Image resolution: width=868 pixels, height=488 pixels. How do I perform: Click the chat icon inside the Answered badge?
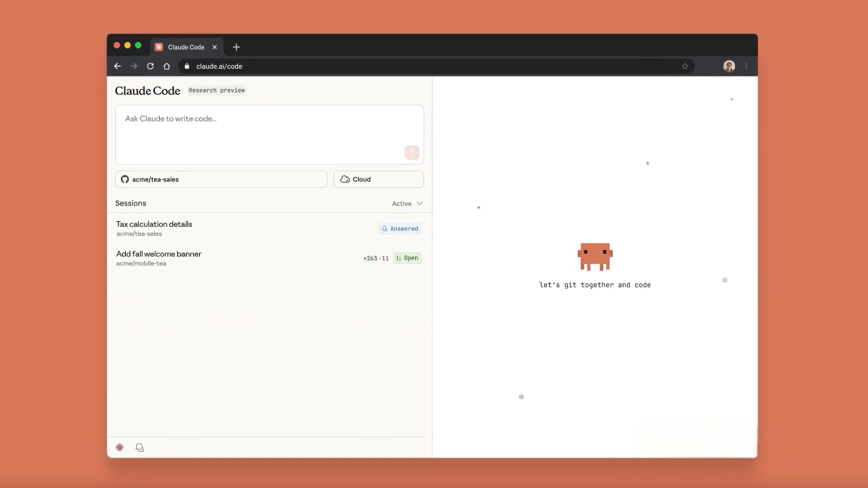(x=384, y=228)
